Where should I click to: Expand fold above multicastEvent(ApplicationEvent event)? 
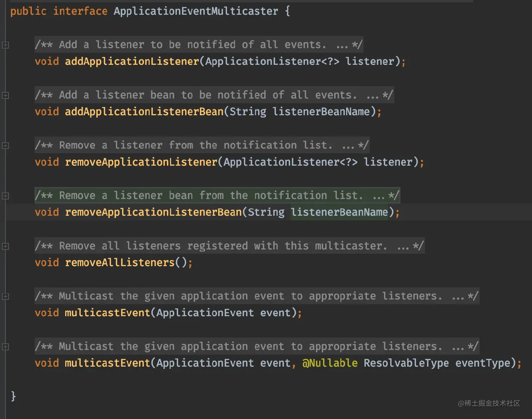[x=5, y=296]
